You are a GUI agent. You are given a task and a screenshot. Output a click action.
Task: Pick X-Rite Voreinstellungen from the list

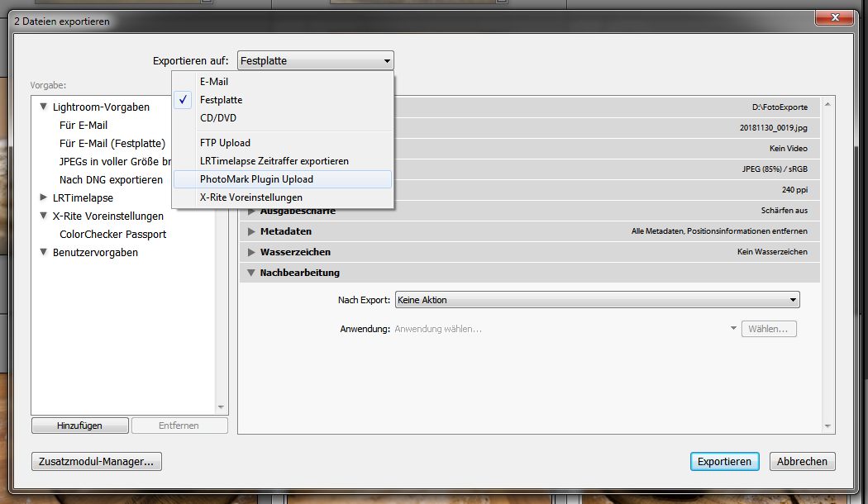[250, 197]
